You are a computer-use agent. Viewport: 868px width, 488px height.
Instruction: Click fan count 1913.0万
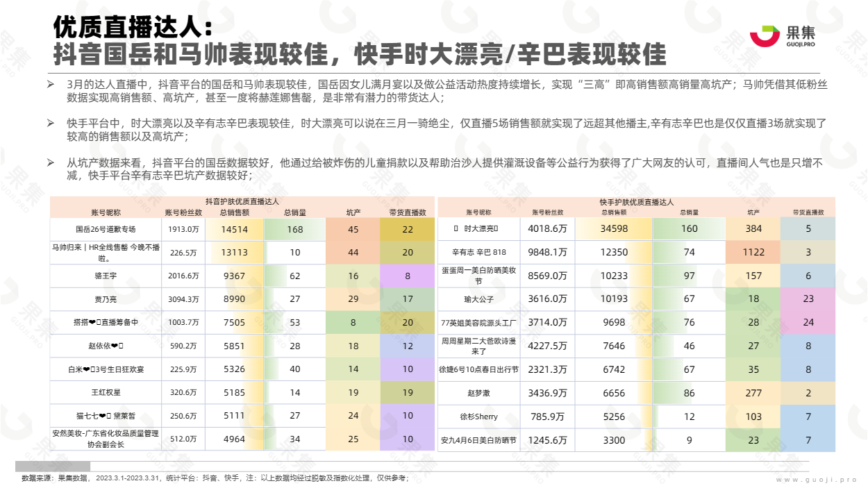[184, 229]
